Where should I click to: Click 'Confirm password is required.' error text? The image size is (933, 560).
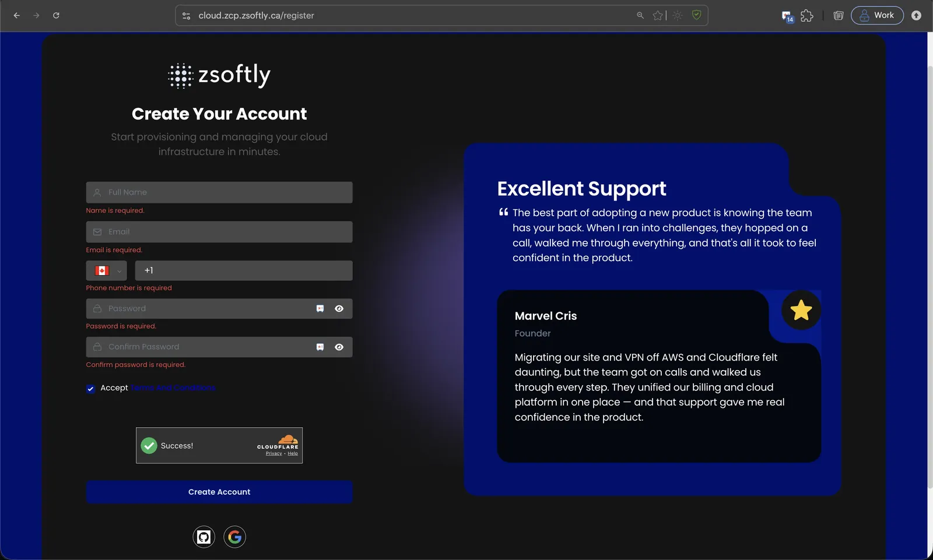point(136,365)
